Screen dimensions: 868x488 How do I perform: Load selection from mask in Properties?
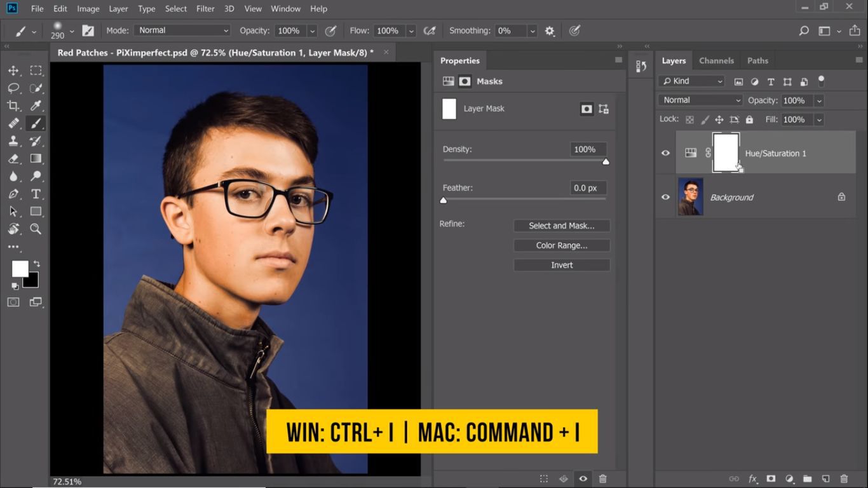point(544,478)
